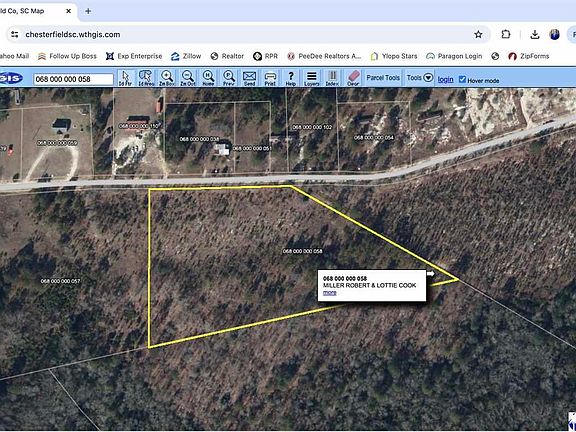
Task: Open the Index tool
Action: tap(332, 78)
